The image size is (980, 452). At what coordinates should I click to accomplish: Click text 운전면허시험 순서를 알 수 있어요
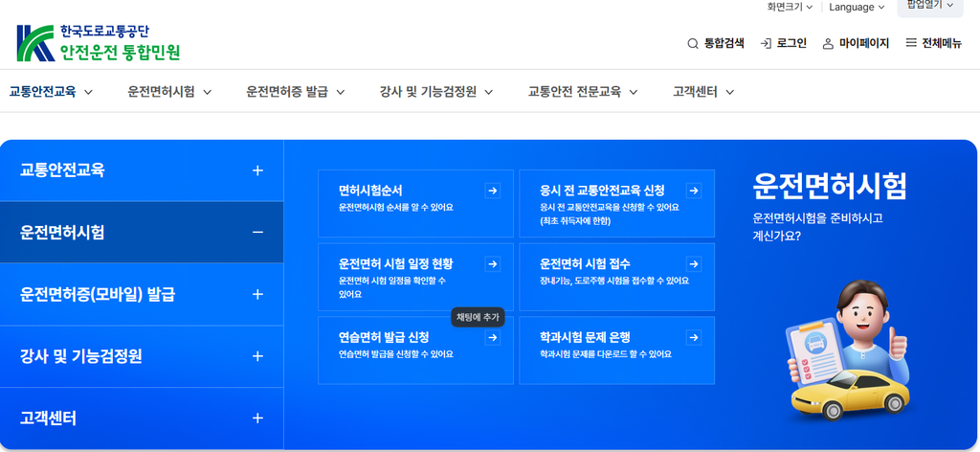click(395, 208)
